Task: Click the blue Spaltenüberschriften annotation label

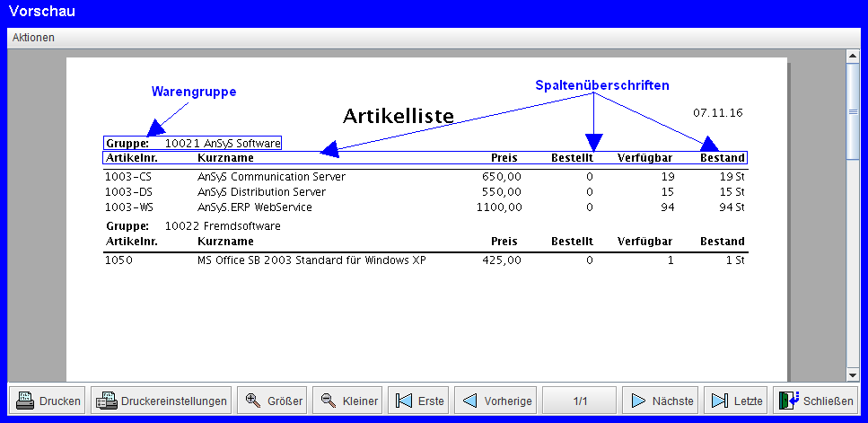Action: [602, 85]
